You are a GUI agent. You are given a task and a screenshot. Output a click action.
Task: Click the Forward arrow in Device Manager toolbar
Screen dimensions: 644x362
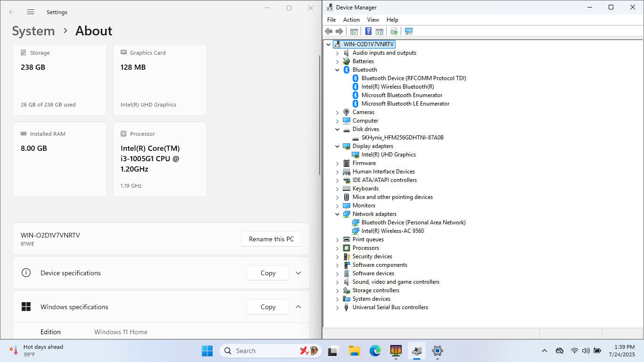point(339,32)
